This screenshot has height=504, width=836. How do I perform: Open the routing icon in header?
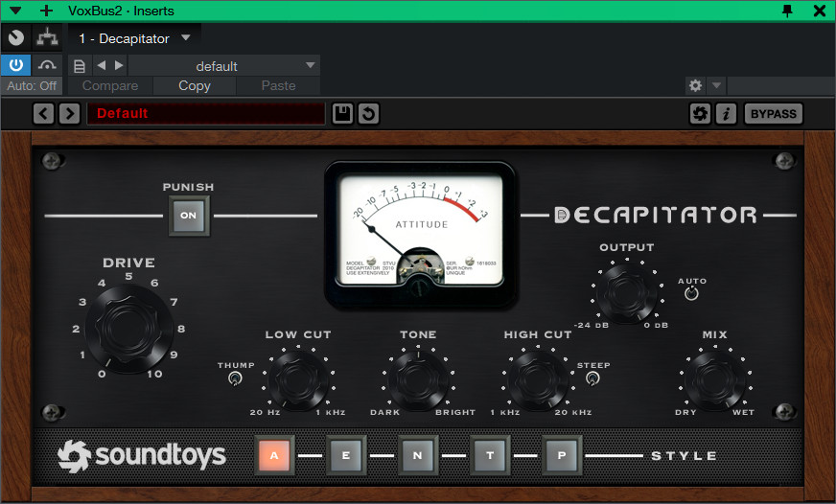(47, 37)
